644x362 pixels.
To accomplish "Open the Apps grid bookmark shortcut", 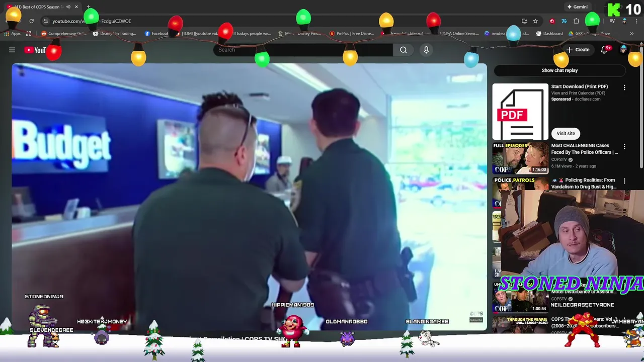I will click(x=12, y=34).
